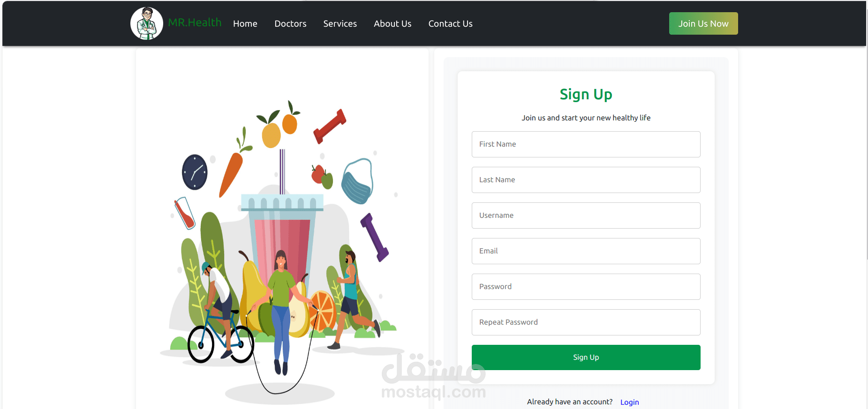The image size is (868, 409).
Task: Focus the Last Name field
Action: [586, 180]
